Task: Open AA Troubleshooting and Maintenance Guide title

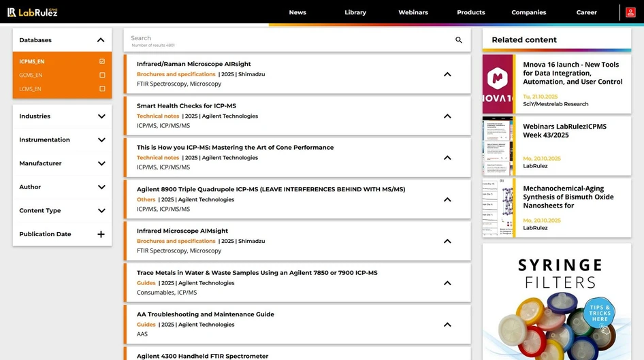Action: [x=206, y=314]
